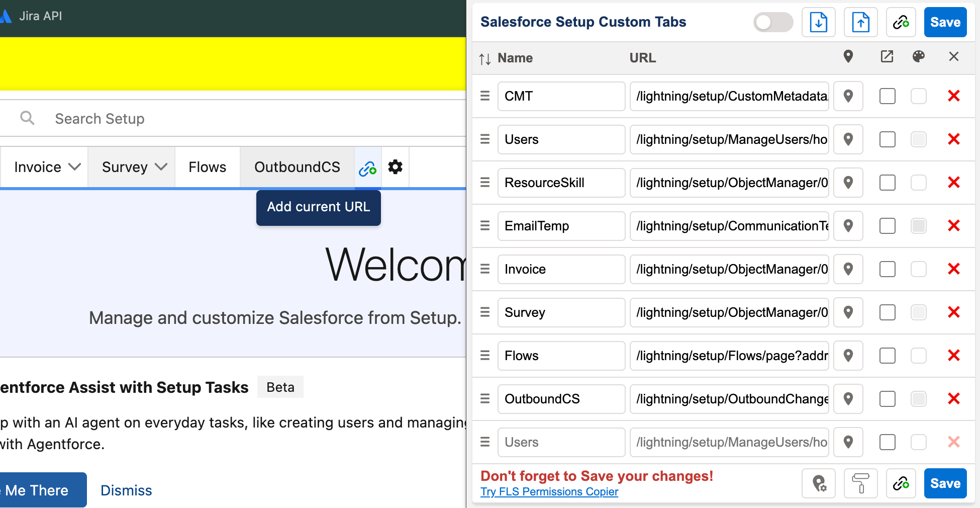Screen dimensions: 980x508
Task: Click the import (download) icon in panel header
Action: pos(818,22)
